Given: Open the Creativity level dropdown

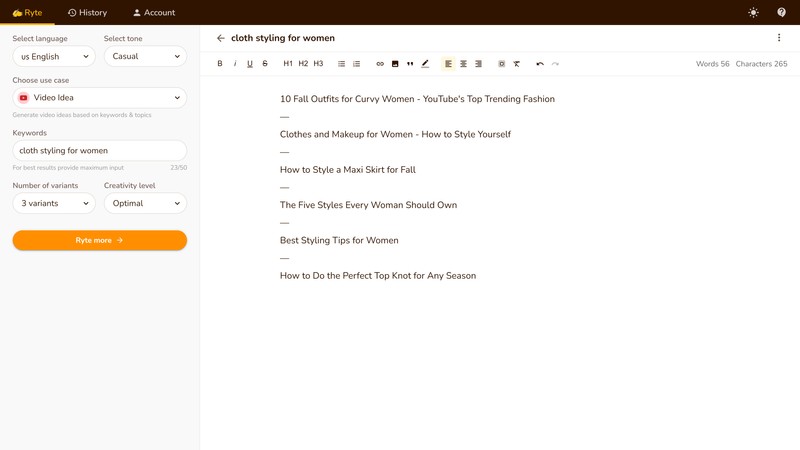Looking at the screenshot, I should [x=145, y=203].
